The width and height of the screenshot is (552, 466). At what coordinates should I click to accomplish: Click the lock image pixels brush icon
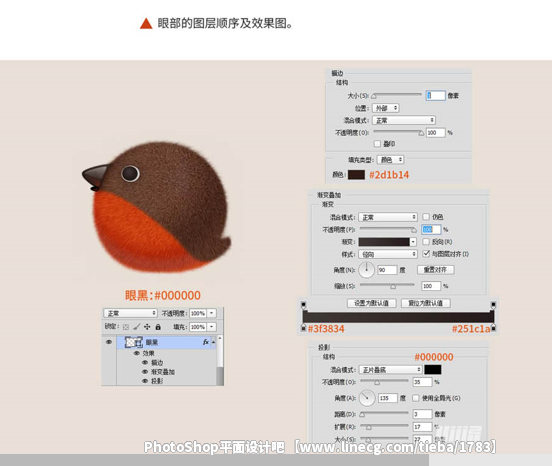[137, 327]
